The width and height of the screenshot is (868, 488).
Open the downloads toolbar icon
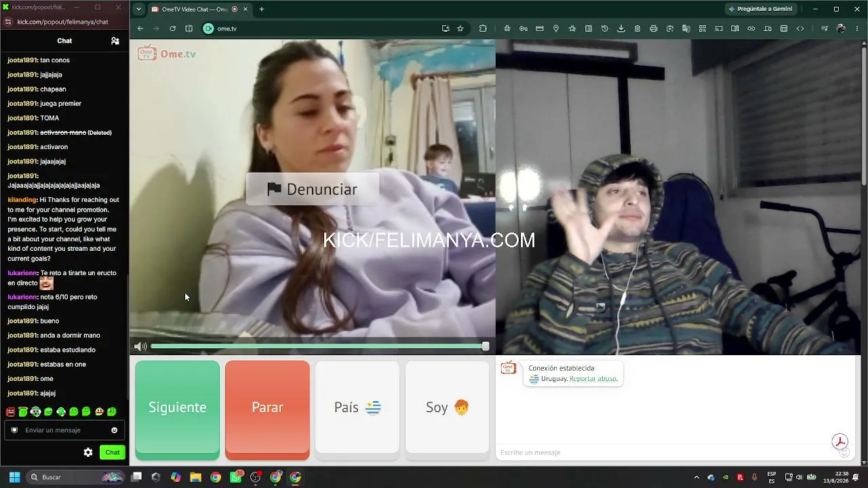[x=621, y=28]
